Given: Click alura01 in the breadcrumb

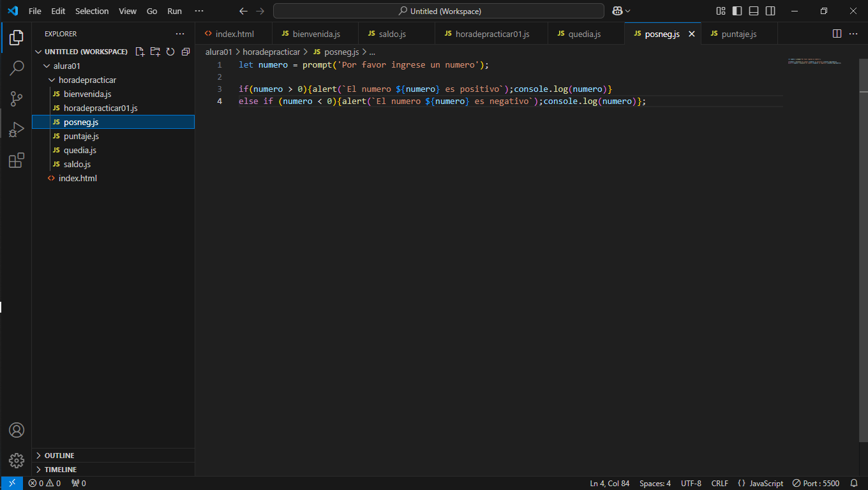Looking at the screenshot, I should tap(218, 52).
